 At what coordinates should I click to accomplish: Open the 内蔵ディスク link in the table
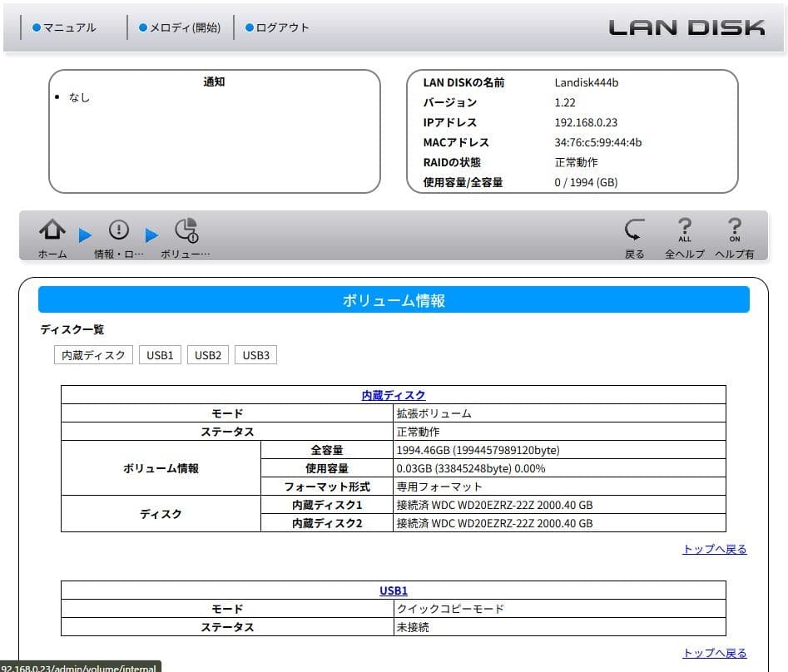393,395
